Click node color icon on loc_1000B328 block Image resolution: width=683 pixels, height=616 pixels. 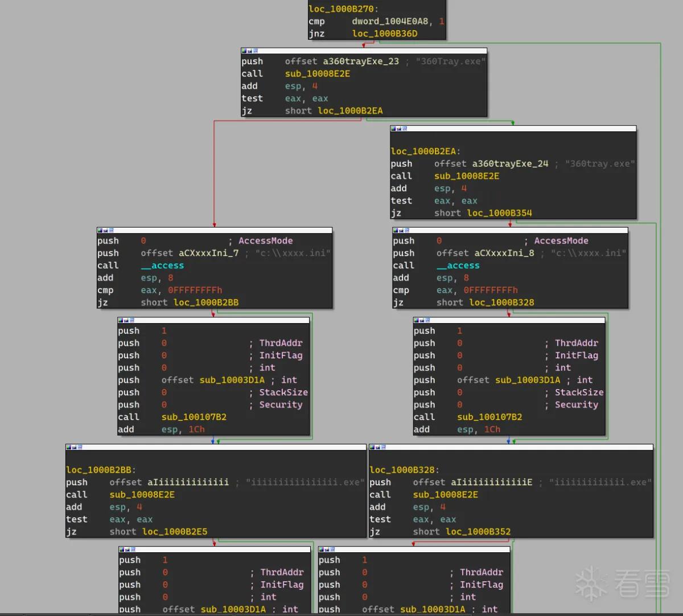[x=372, y=447]
